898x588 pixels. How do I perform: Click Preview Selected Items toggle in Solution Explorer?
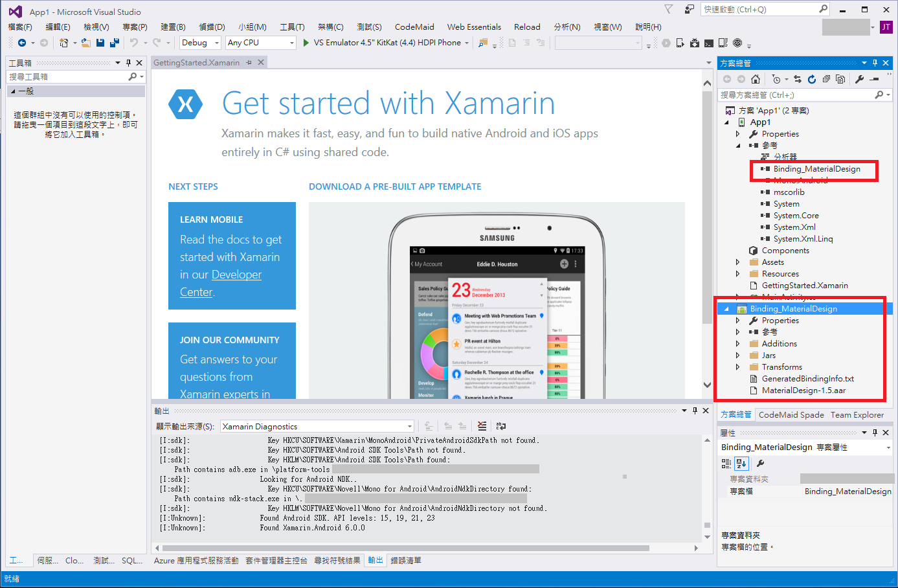pos(874,79)
